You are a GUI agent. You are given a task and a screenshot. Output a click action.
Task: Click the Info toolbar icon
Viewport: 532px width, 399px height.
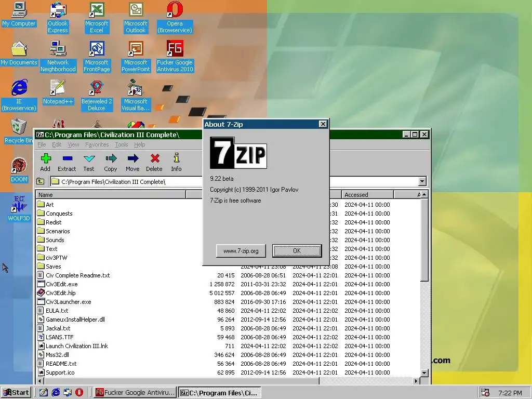point(176,163)
